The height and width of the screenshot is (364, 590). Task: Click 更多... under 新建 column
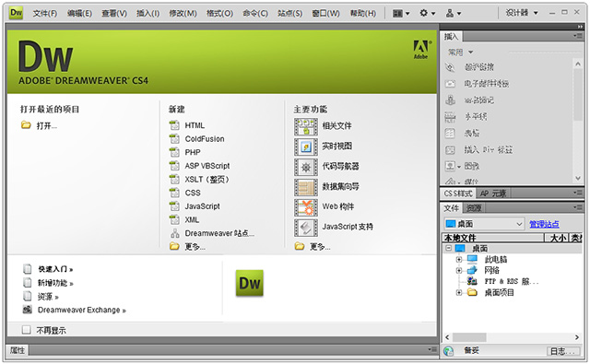[195, 247]
